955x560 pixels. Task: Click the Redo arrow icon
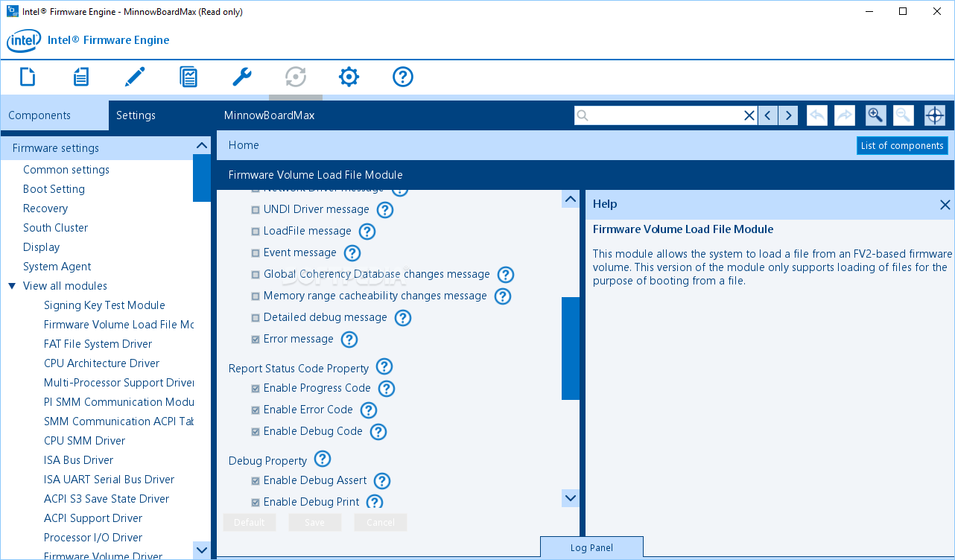coord(845,115)
